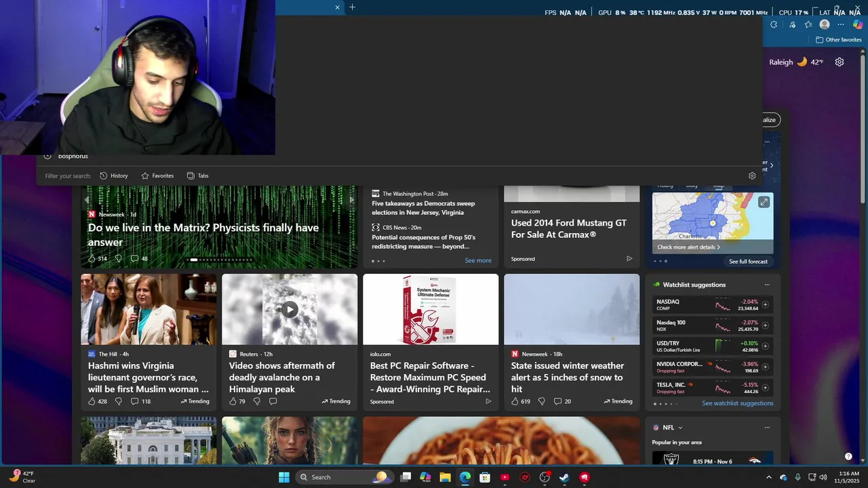The height and width of the screenshot is (488, 868).
Task: Add NVIDIA Corporation to the watchlist
Action: [765, 367]
